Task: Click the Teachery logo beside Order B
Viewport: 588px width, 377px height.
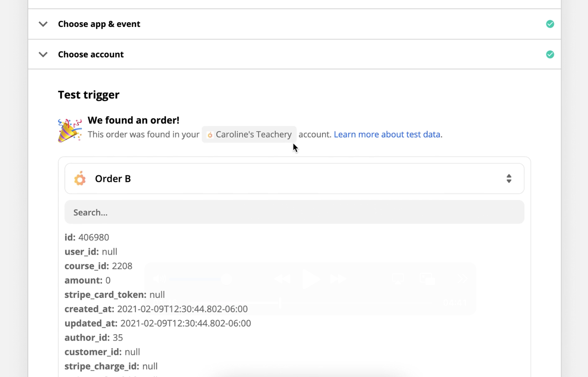Action: [80, 179]
